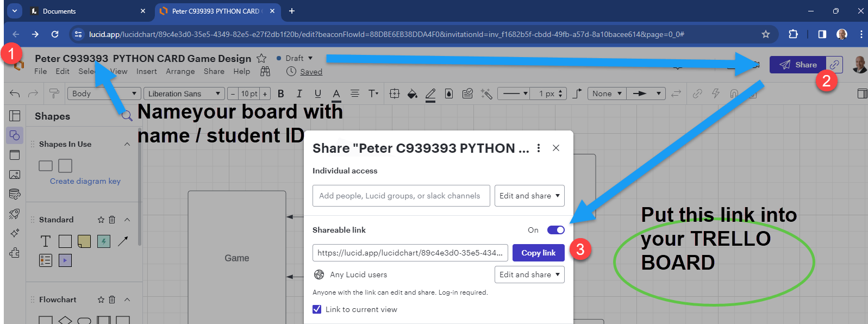Open the Insert menu
Image resolution: width=868 pixels, height=324 pixels.
147,71
